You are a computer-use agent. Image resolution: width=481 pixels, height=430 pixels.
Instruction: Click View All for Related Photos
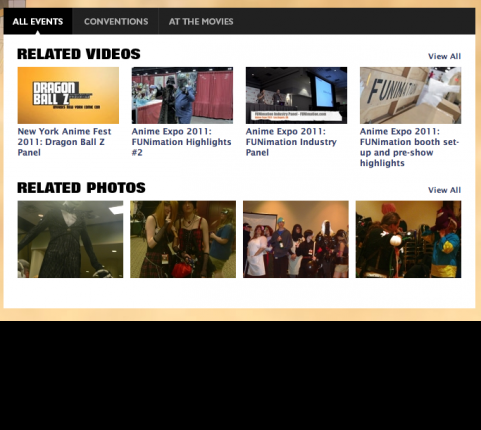point(444,190)
